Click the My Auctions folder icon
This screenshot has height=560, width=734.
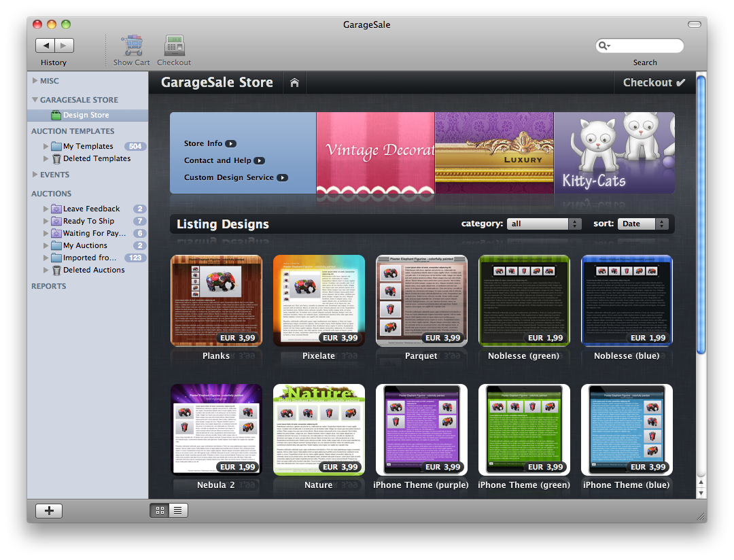(56, 245)
